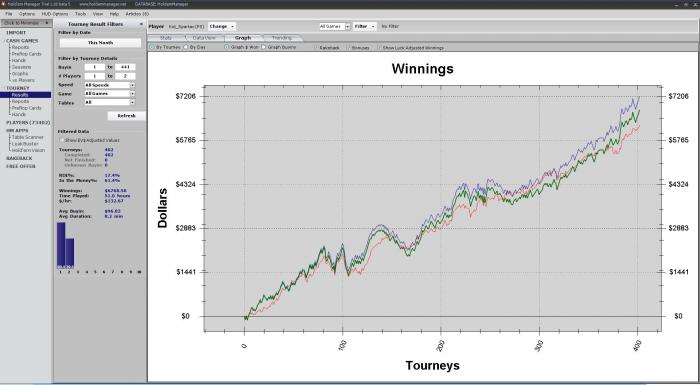Viewport: 700px width, 385px height.
Task: Click the first bar in player-count histogram
Action: click(61, 245)
